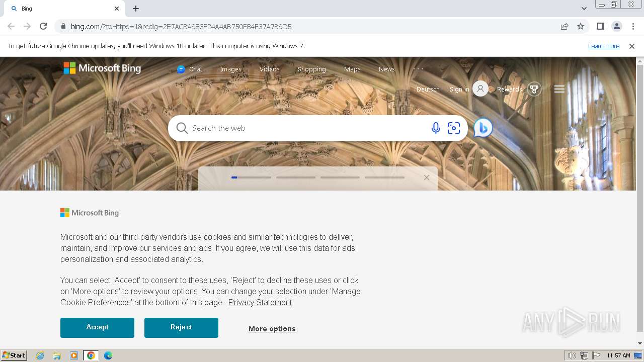Image resolution: width=644 pixels, height=362 pixels.
Task: Open Windows Media Player from taskbar
Action: 74,355
